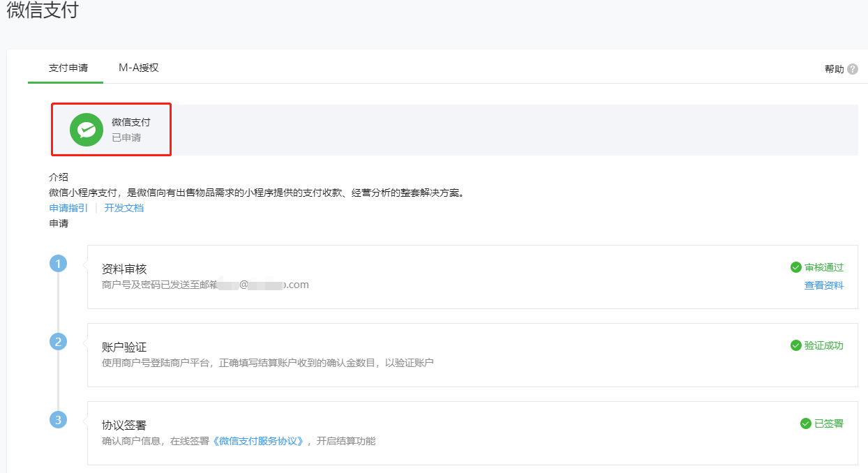The height and width of the screenshot is (473, 868).
Task: Open the 查看资料 link
Action: tap(824, 285)
